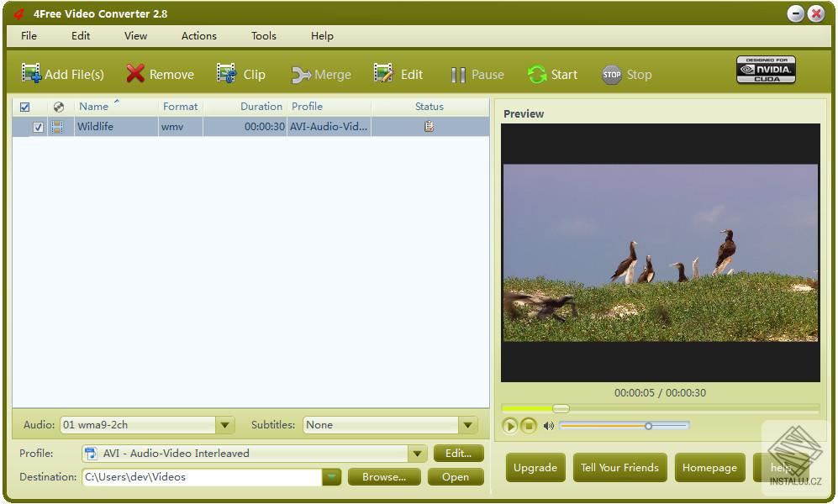Image resolution: width=838 pixels, height=504 pixels.
Task: Open the Edit video icon
Action: 383,74
